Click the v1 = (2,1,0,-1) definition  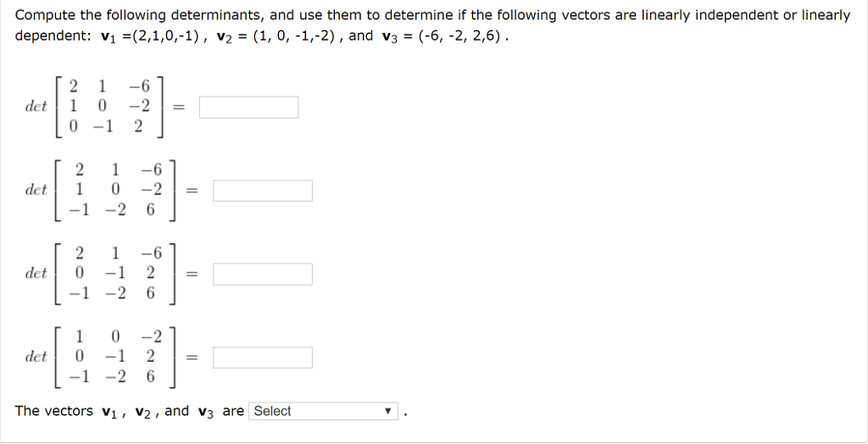coord(151,37)
